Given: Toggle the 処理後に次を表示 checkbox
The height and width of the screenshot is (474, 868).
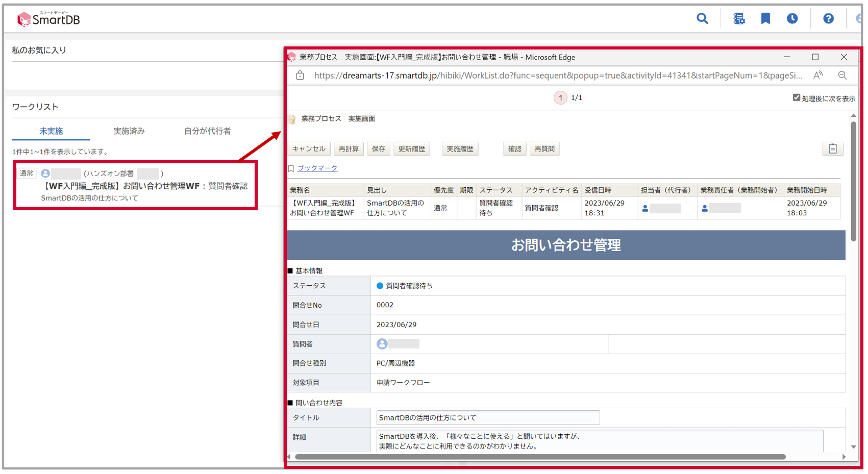Looking at the screenshot, I should click(x=796, y=97).
